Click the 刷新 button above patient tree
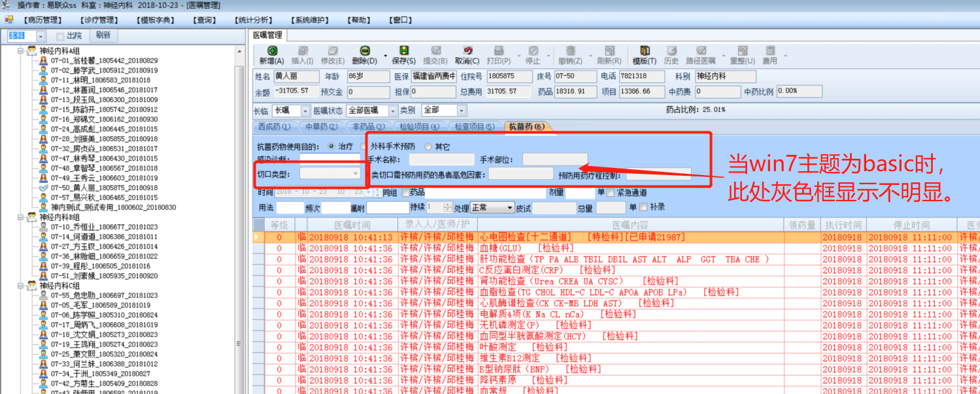980x394 pixels. coord(103,36)
